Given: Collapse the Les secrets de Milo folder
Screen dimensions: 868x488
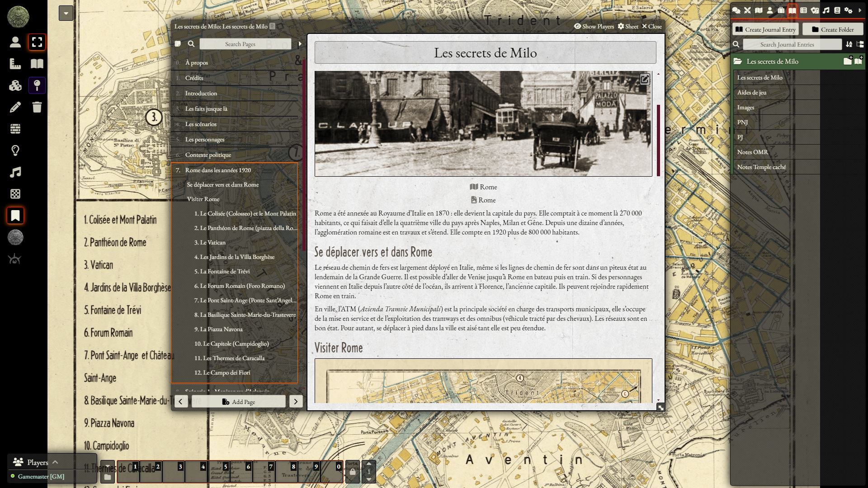Looking at the screenshot, I should 772,61.
